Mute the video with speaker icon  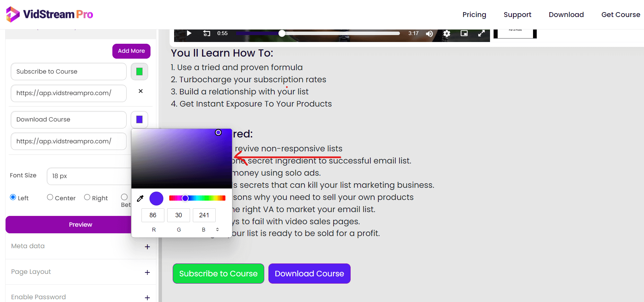click(x=429, y=33)
